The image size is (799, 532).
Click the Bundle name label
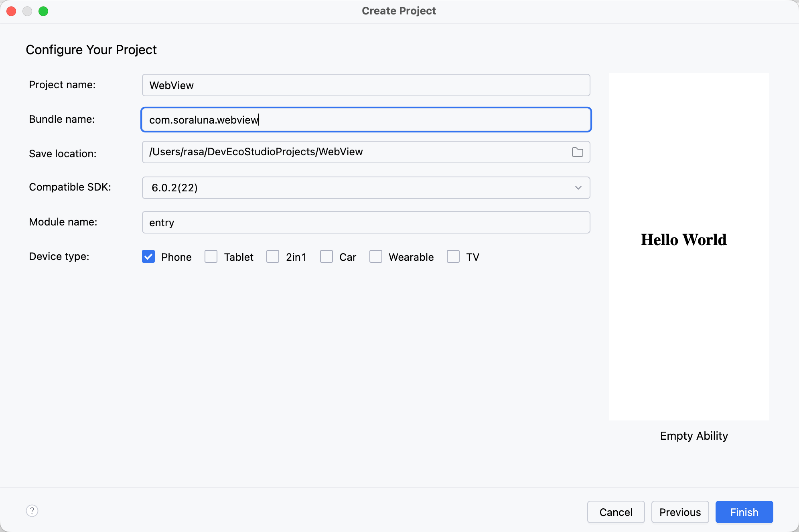[62, 119]
